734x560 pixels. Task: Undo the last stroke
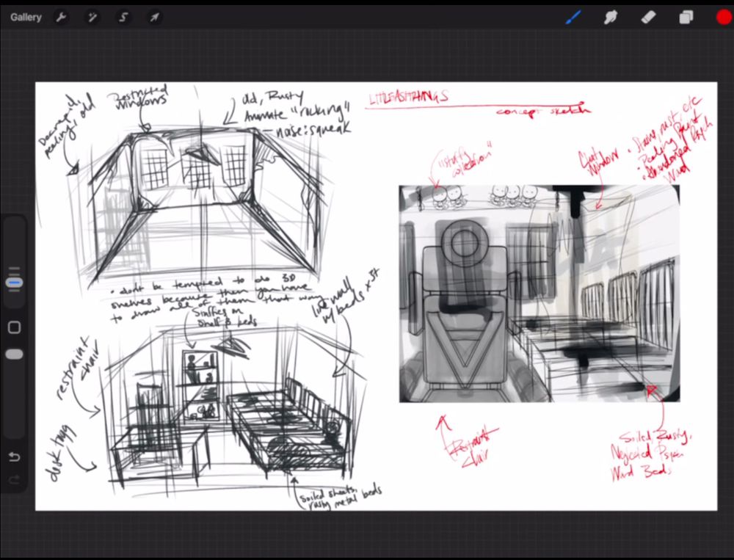[15, 456]
